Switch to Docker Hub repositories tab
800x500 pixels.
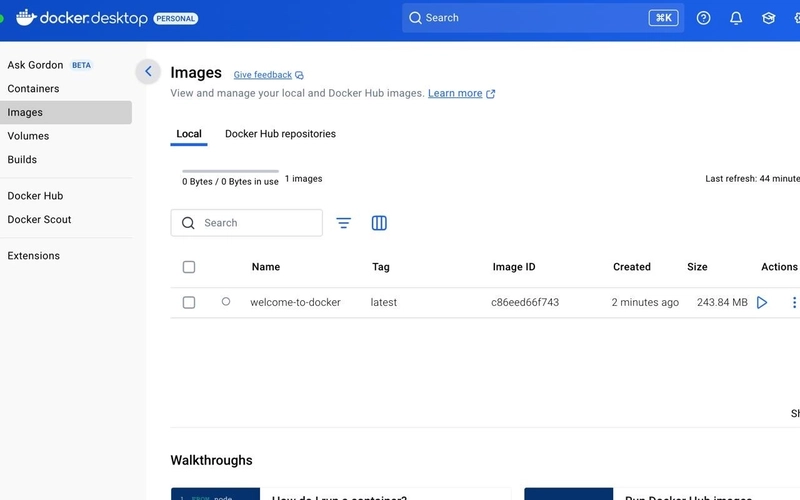tap(280, 134)
